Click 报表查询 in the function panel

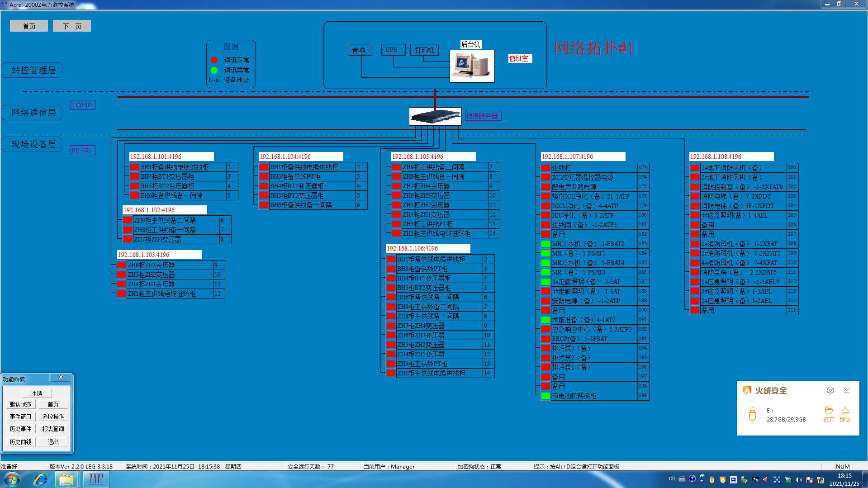[x=53, y=429]
